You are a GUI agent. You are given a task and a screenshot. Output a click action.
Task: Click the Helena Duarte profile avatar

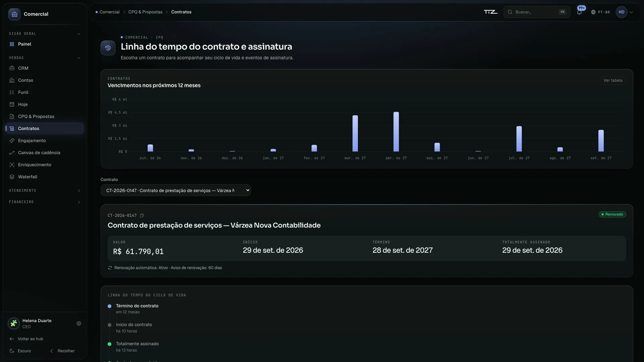[x=14, y=323]
